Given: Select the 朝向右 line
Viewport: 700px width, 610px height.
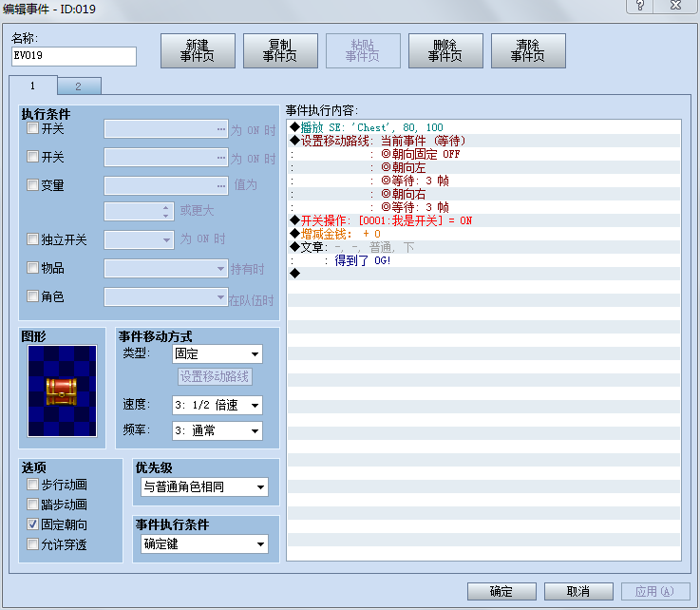Looking at the screenshot, I should coord(484,194).
